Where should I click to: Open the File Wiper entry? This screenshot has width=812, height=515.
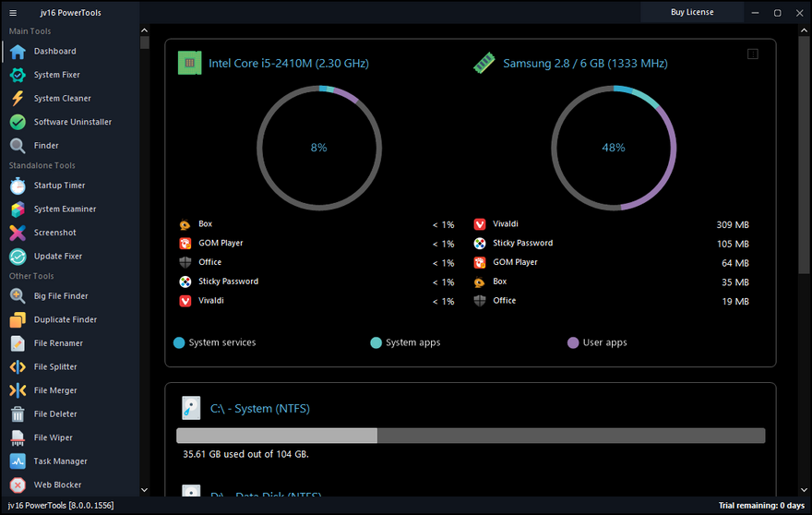(x=54, y=438)
